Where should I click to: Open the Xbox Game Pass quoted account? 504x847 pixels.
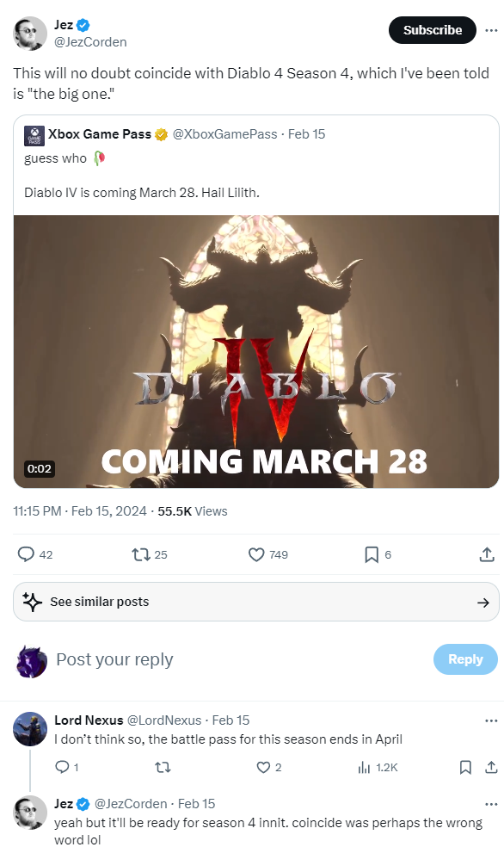(x=99, y=134)
